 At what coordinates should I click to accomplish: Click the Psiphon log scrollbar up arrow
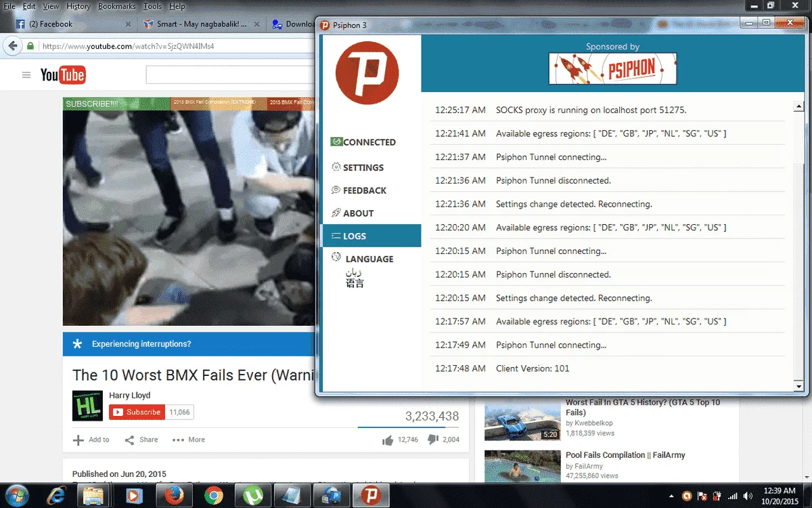(x=798, y=106)
